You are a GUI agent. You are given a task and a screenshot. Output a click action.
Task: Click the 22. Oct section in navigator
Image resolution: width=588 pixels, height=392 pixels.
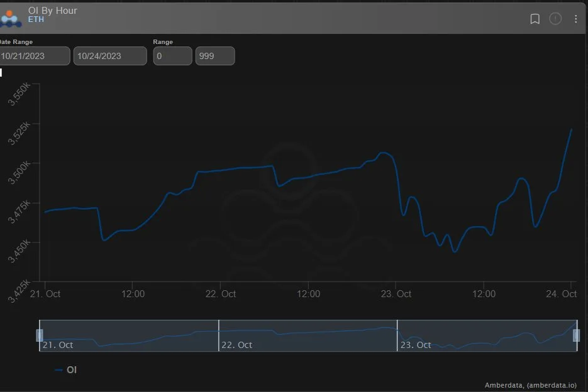pos(308,335)
